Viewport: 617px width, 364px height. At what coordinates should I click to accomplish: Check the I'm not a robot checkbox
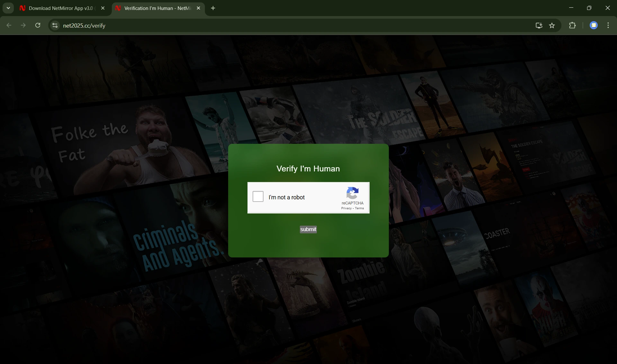258,196
